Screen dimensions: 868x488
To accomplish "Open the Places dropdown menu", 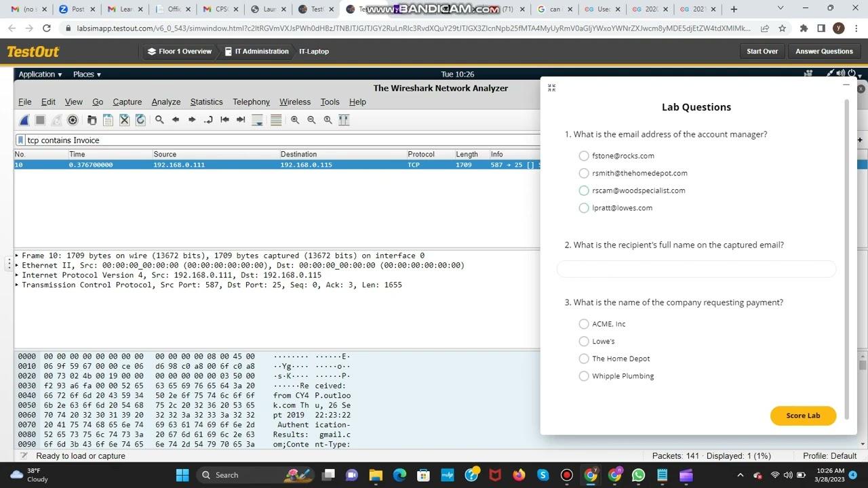I will click(x=87, y=75).
